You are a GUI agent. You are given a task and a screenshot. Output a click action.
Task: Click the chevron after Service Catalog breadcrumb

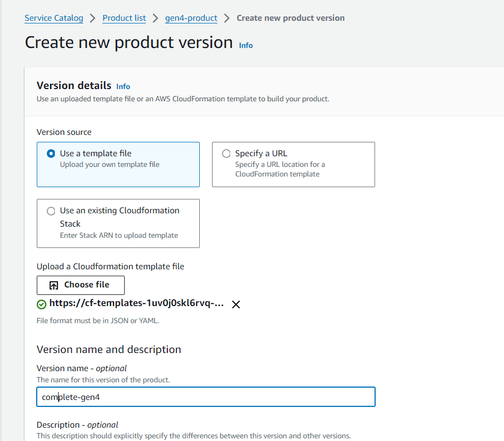(x=93, y=18)
